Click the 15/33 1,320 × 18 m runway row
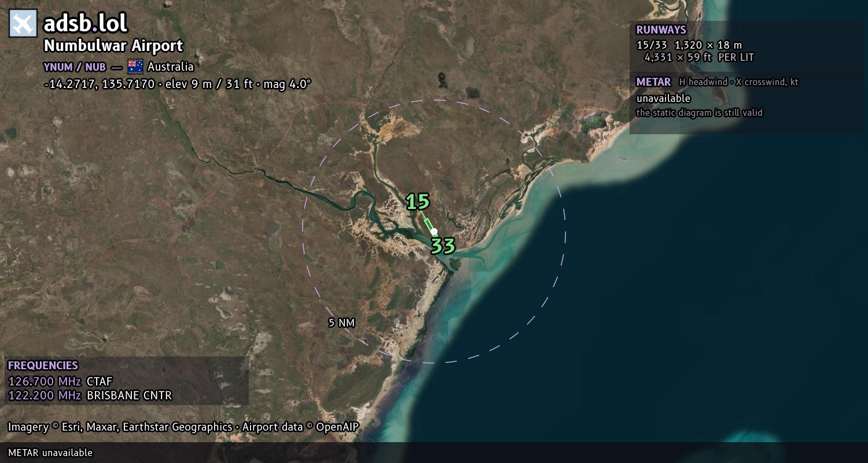Screen dimensions: 868x463 689,45
